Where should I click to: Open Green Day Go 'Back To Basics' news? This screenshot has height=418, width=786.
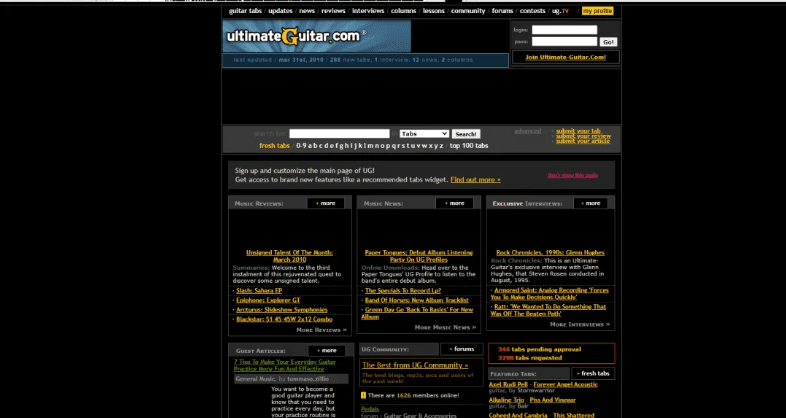coord(417,313)
